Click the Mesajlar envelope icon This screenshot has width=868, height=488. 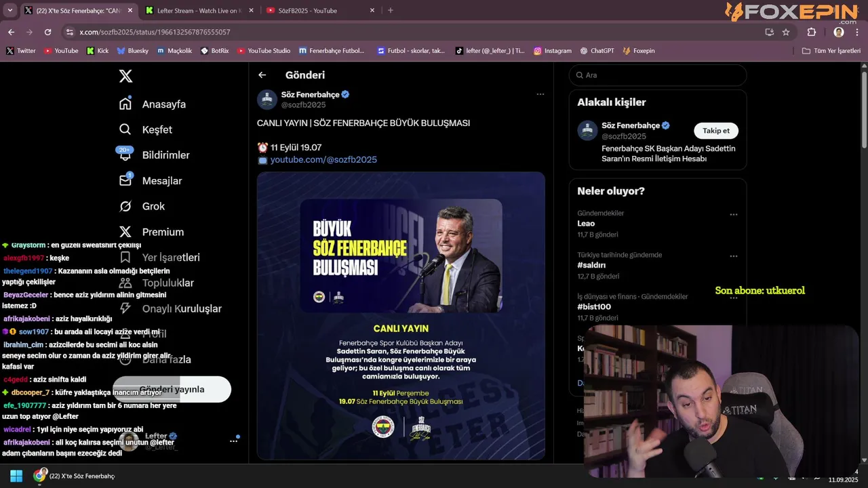pos(125,180)
